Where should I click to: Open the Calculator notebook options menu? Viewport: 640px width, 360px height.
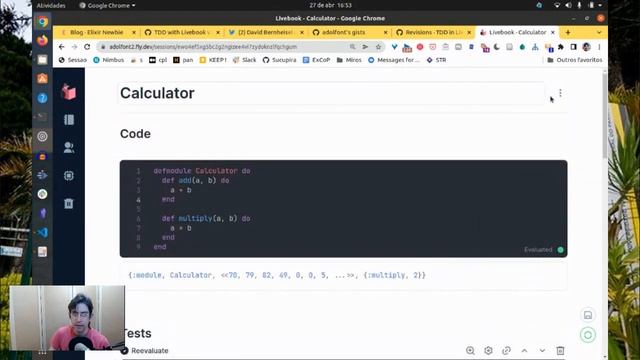coord(560,93)
